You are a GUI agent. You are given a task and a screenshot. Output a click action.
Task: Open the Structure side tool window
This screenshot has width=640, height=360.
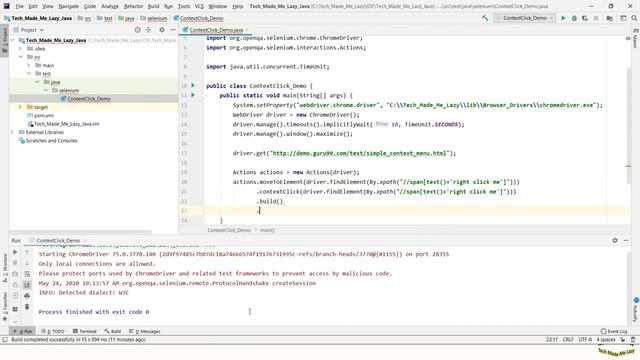(5, 267)
